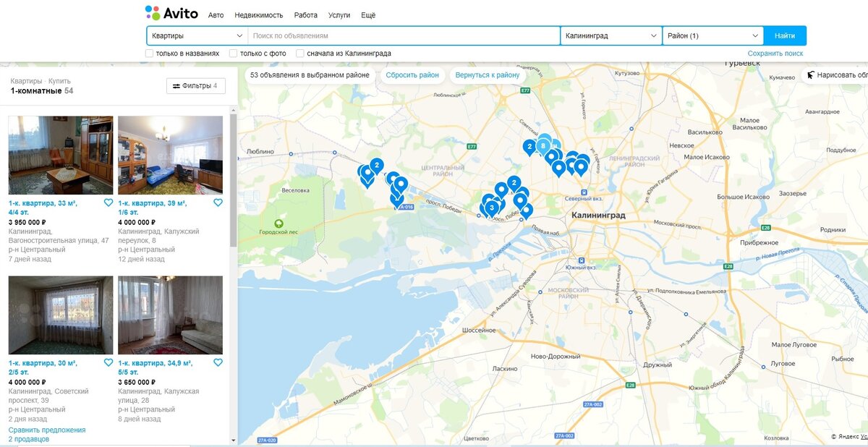Open the Сравнить предложения link
868x447 pixels.
coord(47,430)
